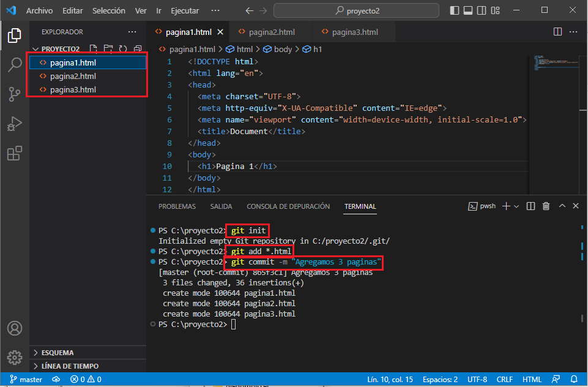Change indentation via Espacios: 2
Image resolution: width=588 pixels, height=387 pixels.
[x=440, y=379]
